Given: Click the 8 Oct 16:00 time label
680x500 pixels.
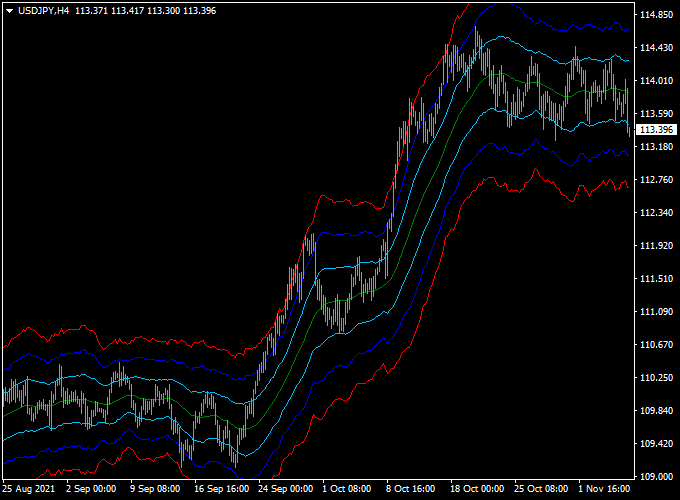Looking at the screenshot, I should [411, 489].
